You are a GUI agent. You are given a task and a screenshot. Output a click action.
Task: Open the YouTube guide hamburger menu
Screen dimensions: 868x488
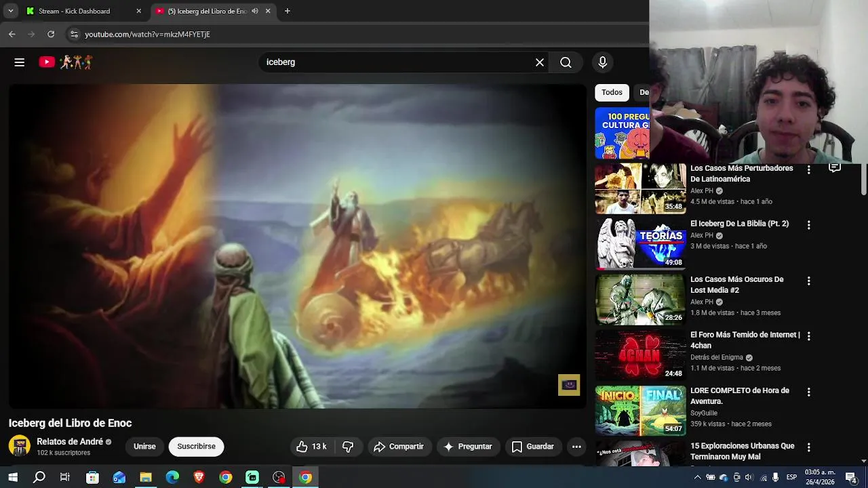click(19, 62)
